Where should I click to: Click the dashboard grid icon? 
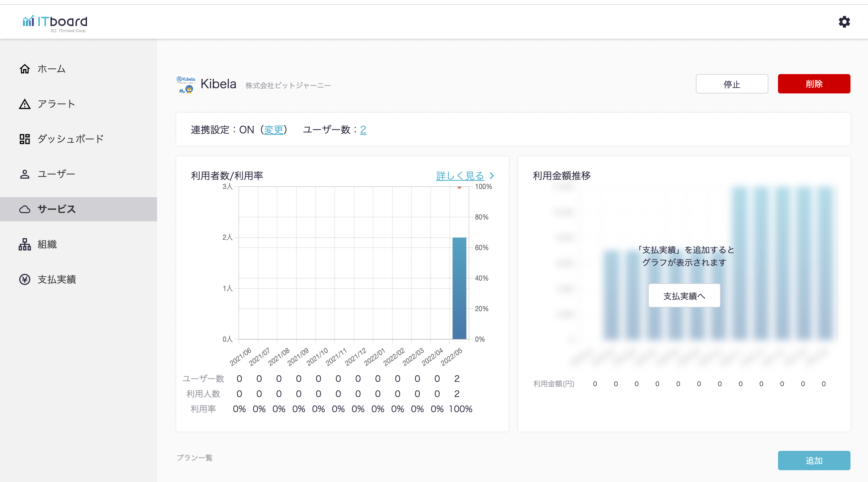tap(24, 139)
